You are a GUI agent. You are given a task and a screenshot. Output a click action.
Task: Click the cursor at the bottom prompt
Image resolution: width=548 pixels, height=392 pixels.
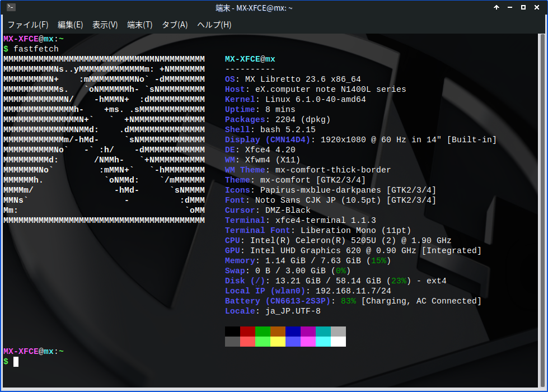(16, 362)
